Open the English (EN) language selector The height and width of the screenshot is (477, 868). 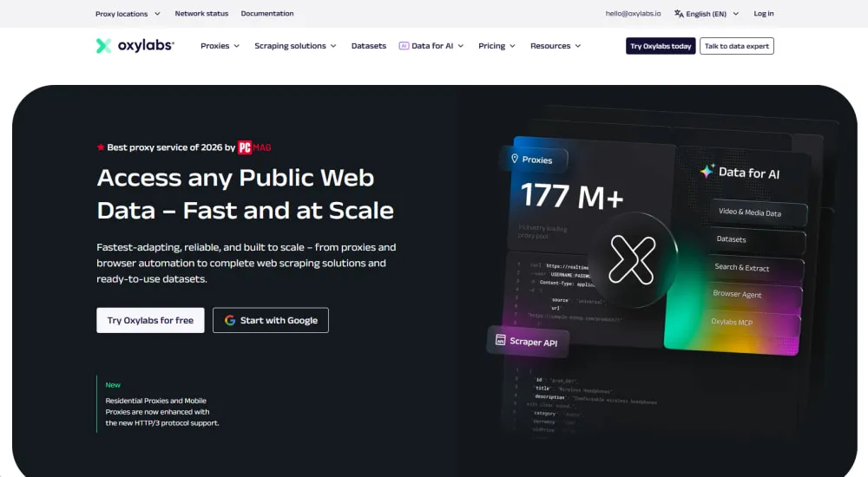707,14
